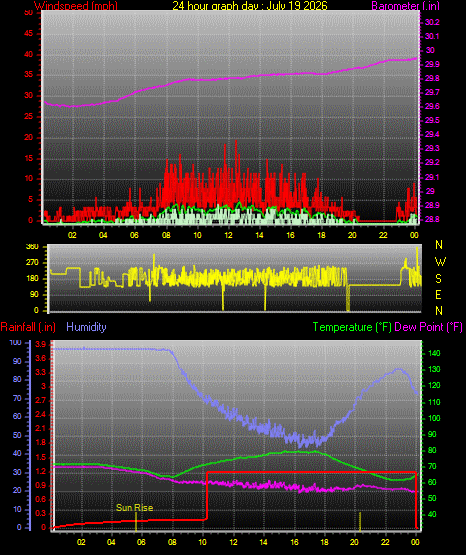The image size is (466, 555).
Task: Select the red Windspeed (mph) axis label
Action: click(76, 6)
